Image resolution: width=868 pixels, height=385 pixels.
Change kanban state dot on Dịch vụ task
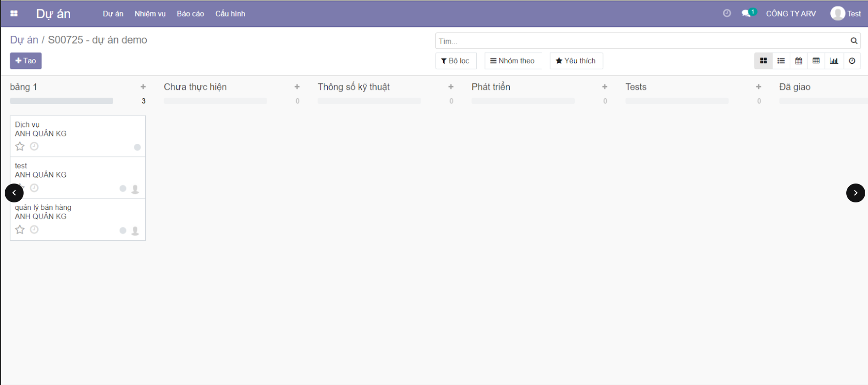coord(137,147)
